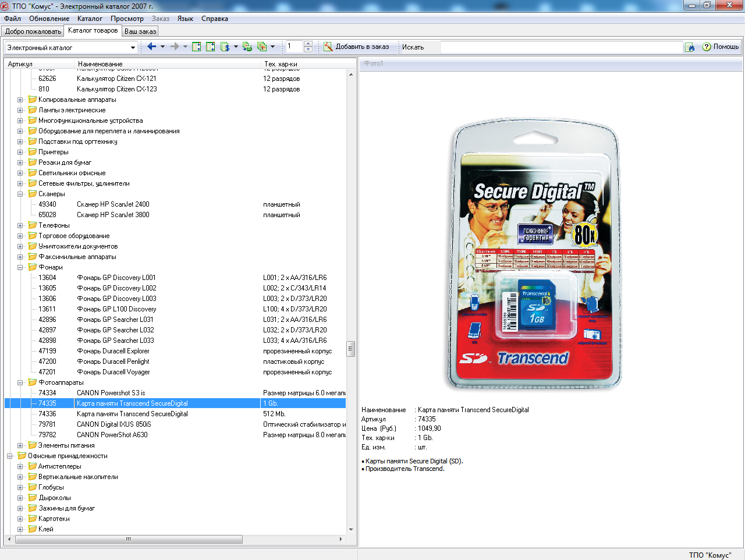745x560 pixels.
Task: Switch to the Ваш заказ tab
Action: pyautogui.click(x=140, y=31)
